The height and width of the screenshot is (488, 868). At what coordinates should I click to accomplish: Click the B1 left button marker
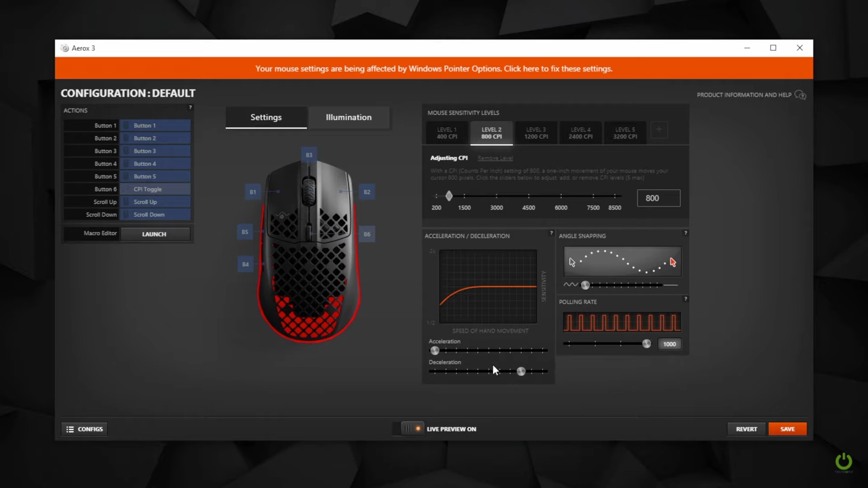coord(253,192)
